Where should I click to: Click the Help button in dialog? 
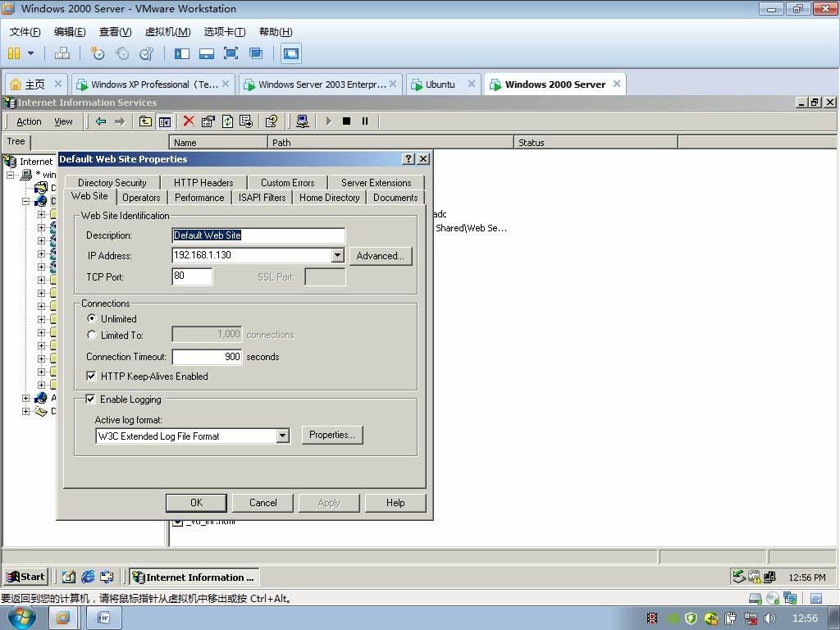click(x=395, y=503)
